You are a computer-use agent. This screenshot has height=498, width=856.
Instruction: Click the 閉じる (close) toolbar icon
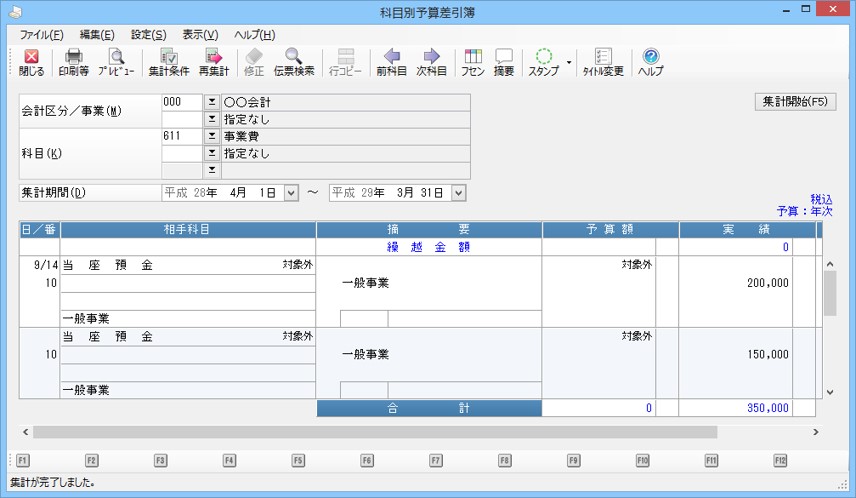(x=31, y=62)
